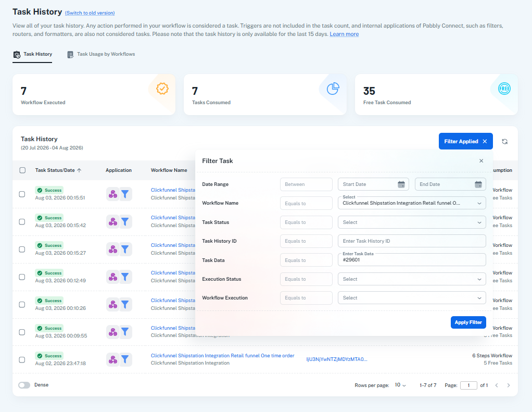The width and height of the screenshot is (532, 412).
Task: Click filter app icon in Aug 03 00:15:51 row
Action: (x=125, y=194)
